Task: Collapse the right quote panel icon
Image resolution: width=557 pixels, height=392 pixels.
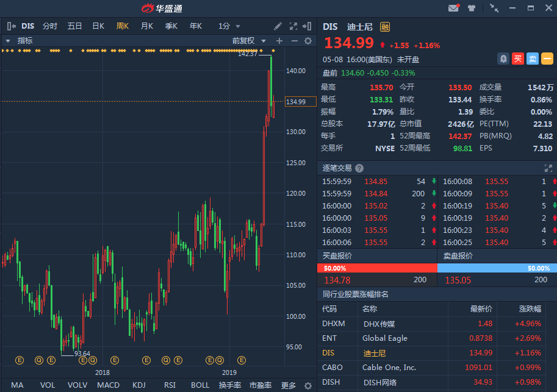Action: 307,26
